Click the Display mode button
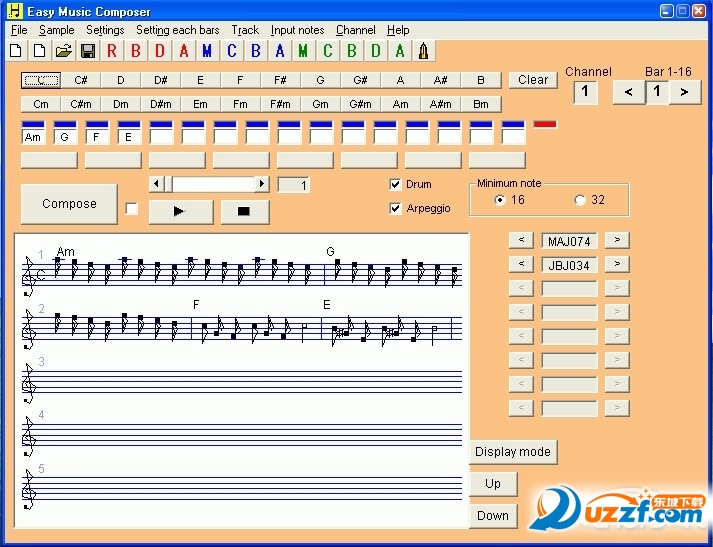The width and height of the screenshot is (713, 547). [513, 452]
